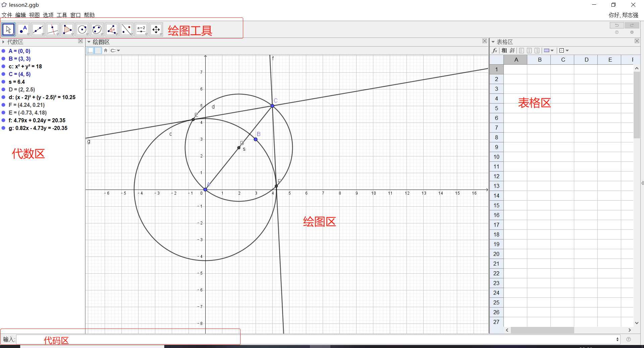Open the 视图 menu
Screen dimensions: 644x348
34,15
